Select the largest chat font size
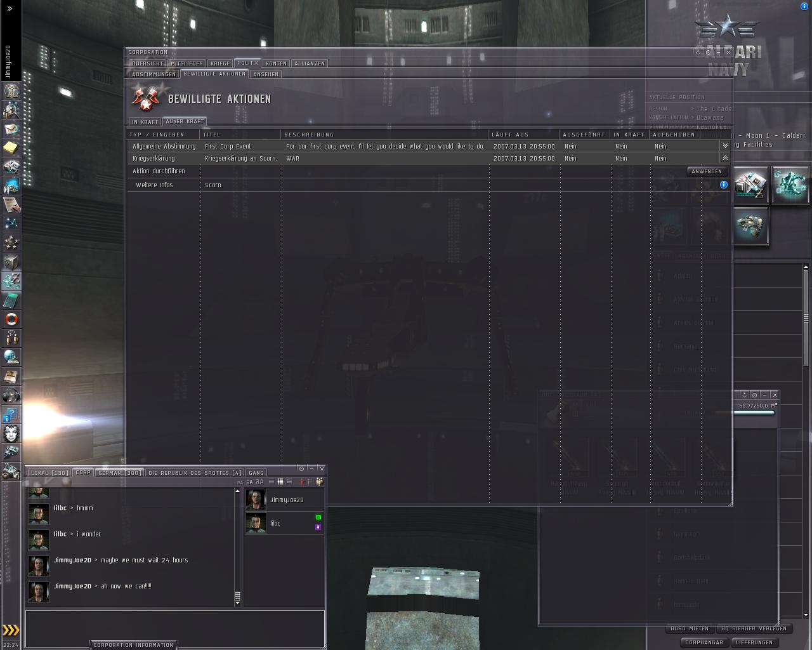Screen dimensions: 812x650 [x=259, y=482]
